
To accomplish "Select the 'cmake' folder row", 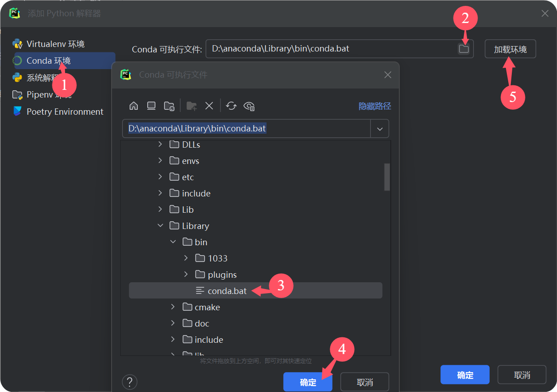I will pyautogui.click(x=256, y=307).
